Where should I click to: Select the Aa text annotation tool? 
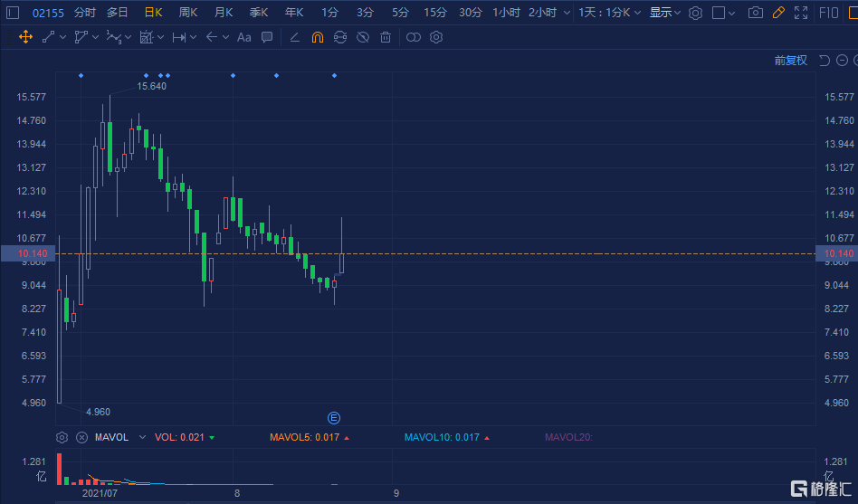click(x=244, y=37)
